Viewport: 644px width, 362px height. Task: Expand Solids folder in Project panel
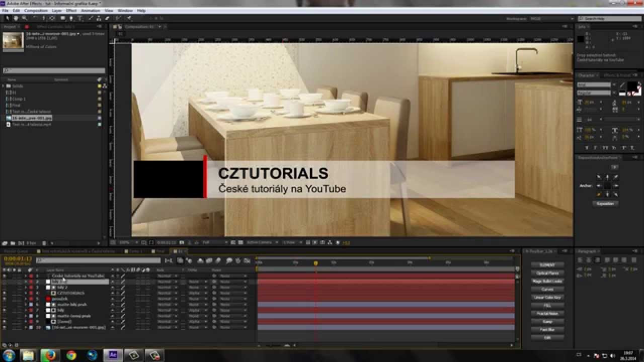pyautogui.click(x=4, y=86)
